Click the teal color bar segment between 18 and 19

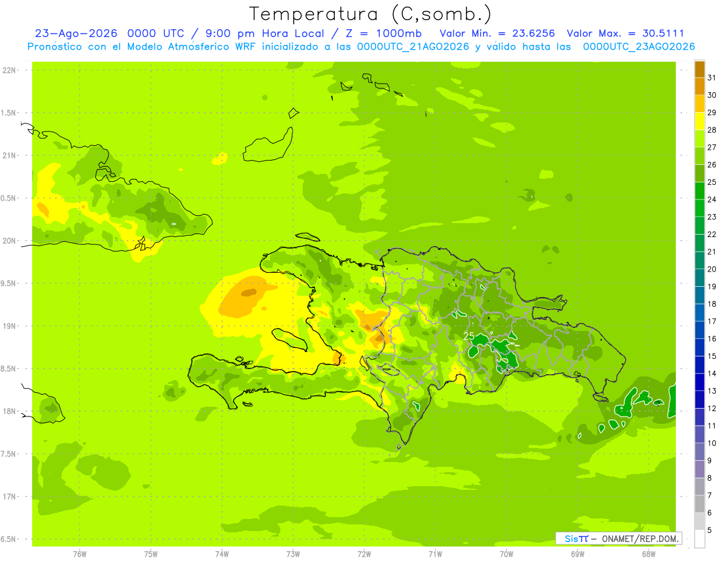(x=699, y=295)
